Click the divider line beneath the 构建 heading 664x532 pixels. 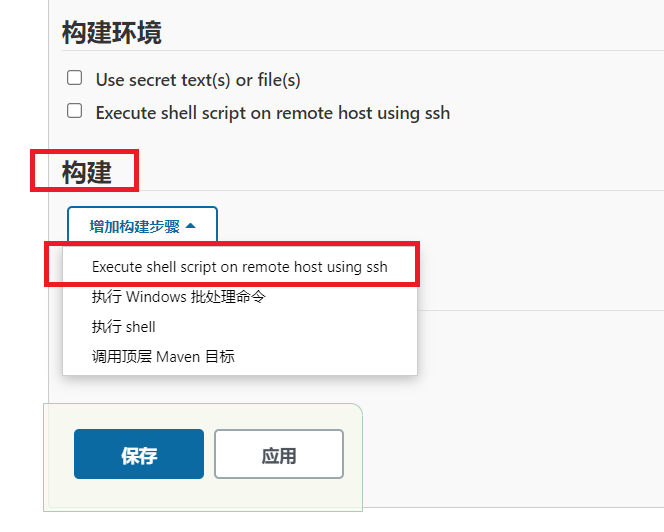[399, 190]
